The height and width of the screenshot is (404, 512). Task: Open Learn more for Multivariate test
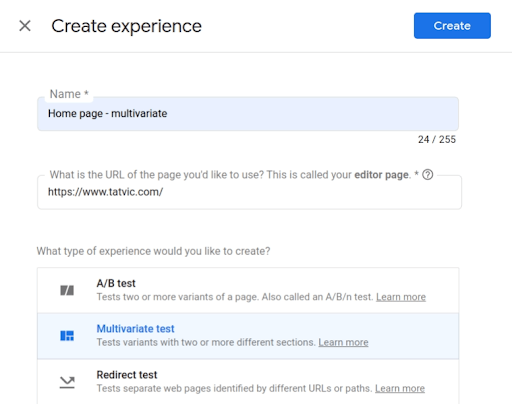tap(343, 342)
